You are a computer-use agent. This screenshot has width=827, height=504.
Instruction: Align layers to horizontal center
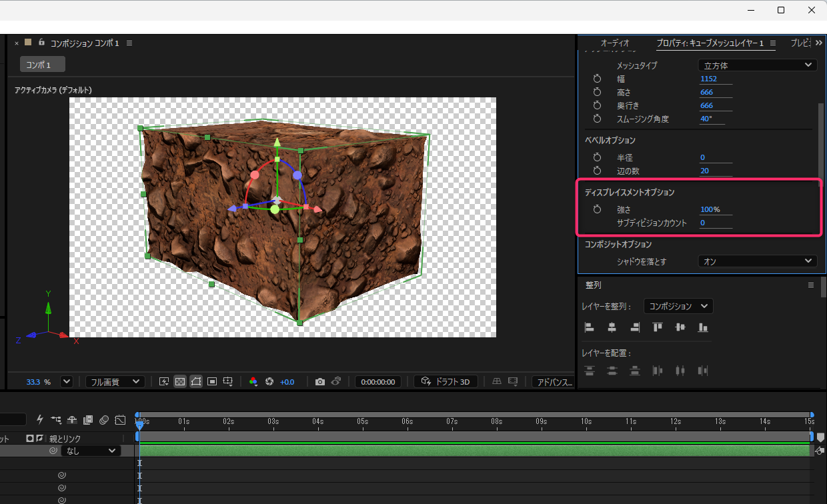coord(612,327)
